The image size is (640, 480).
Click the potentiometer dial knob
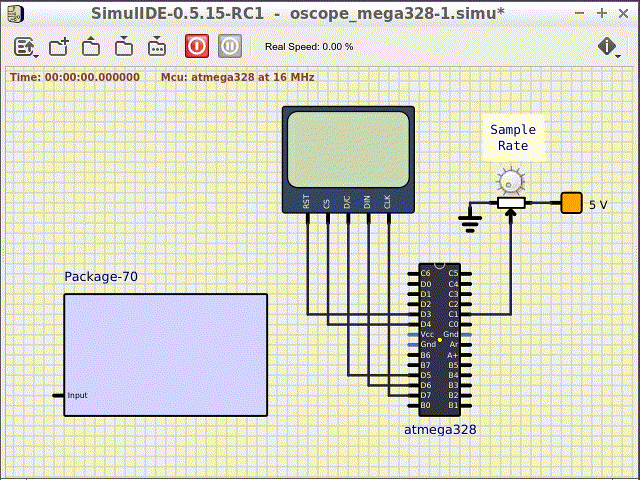[510, 182]
